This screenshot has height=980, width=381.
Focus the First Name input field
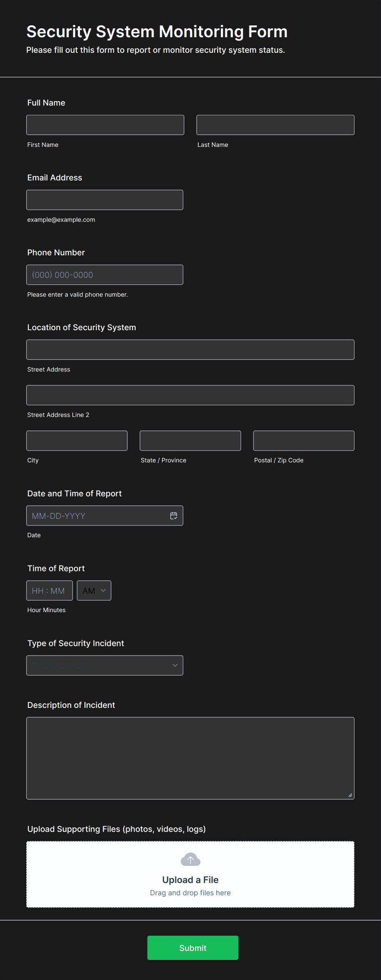(105, 125)
